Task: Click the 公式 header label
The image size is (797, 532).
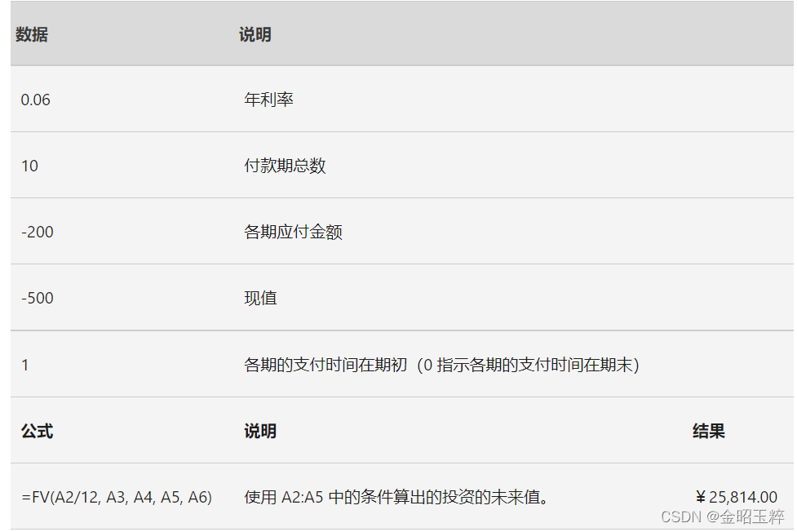Action: [37, 431]
